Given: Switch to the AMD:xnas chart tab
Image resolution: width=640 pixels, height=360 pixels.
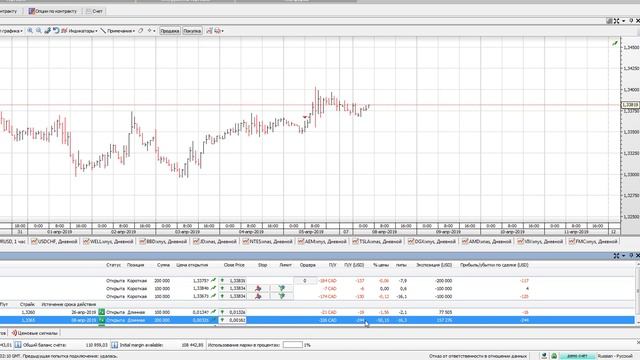Looking at the screenshot, I should pos(486,242).
